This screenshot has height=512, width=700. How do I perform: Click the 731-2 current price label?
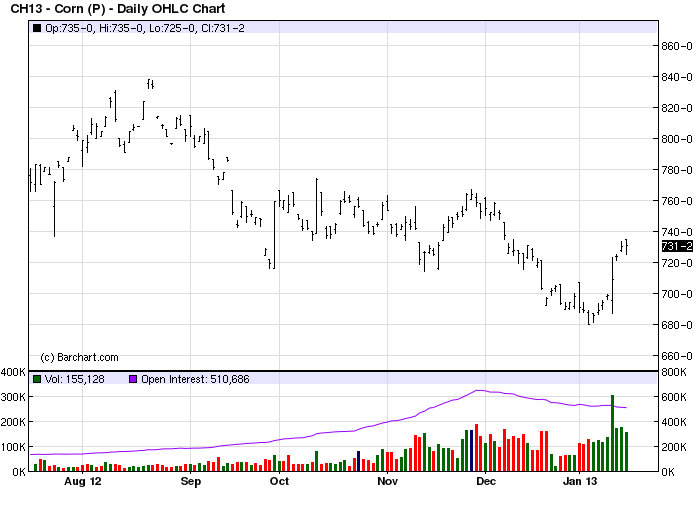point(677,246)
